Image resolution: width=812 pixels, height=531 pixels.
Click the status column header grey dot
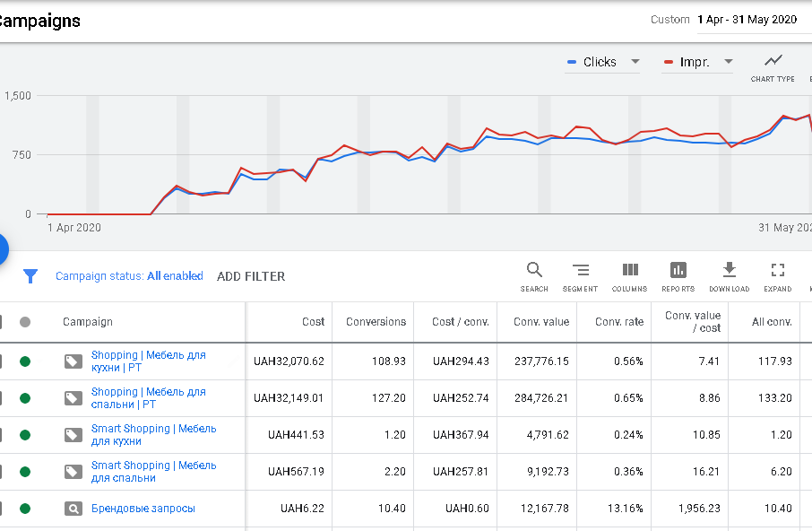click(25, 322)
